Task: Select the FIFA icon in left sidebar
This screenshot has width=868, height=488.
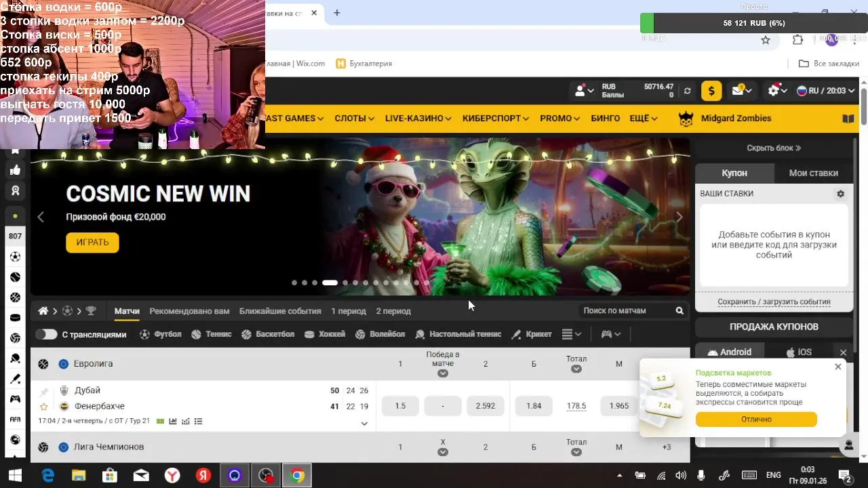Action: tap(15, 420)
